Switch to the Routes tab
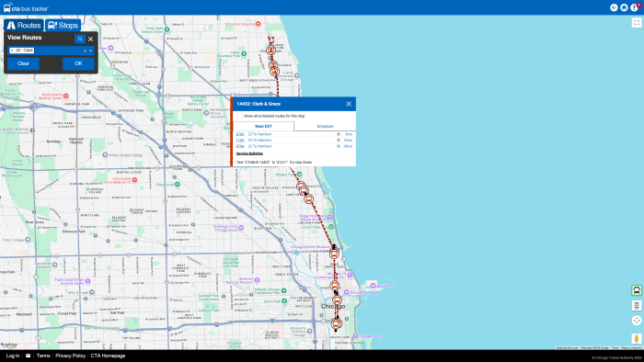644x362 pixels. pos(24,26)
